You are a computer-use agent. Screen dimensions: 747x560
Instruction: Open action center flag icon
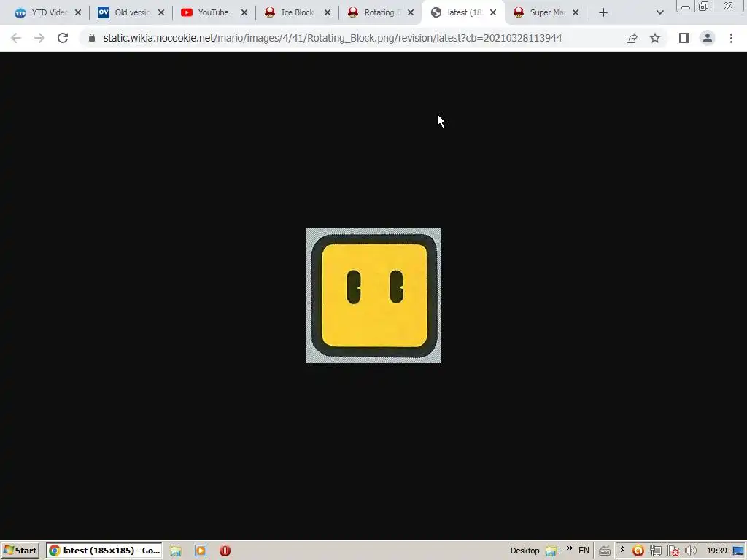coord(673,551)
